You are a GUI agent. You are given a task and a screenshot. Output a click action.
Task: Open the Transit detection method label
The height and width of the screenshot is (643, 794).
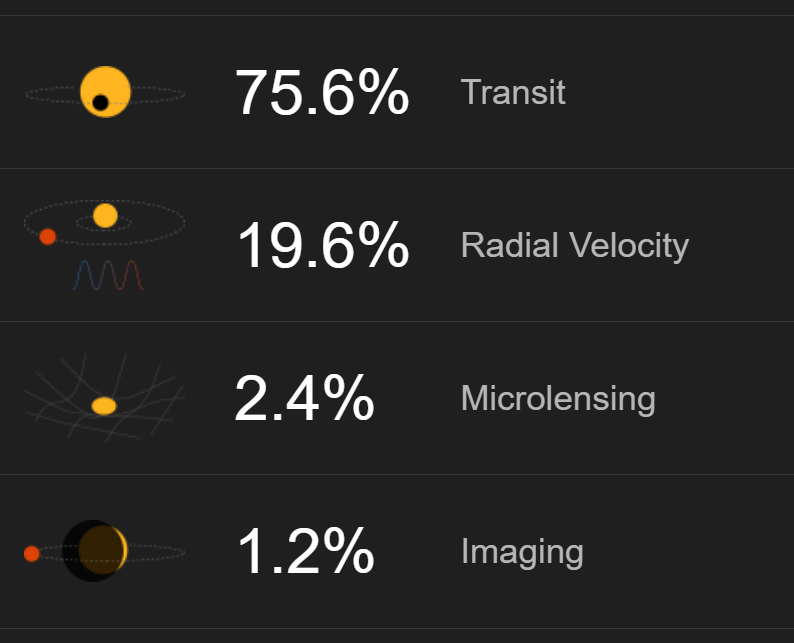click(x=512, y=92)
